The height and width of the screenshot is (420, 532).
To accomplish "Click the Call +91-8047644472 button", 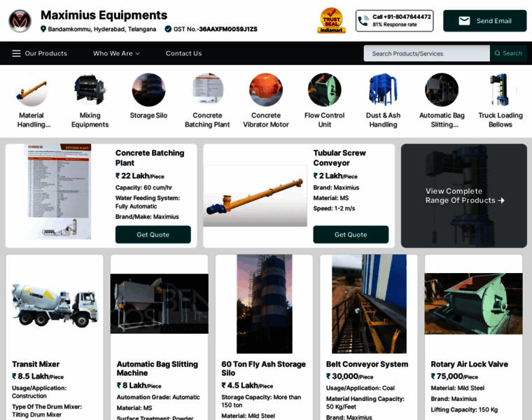I will pyautogui.click(x=395, y=21).
